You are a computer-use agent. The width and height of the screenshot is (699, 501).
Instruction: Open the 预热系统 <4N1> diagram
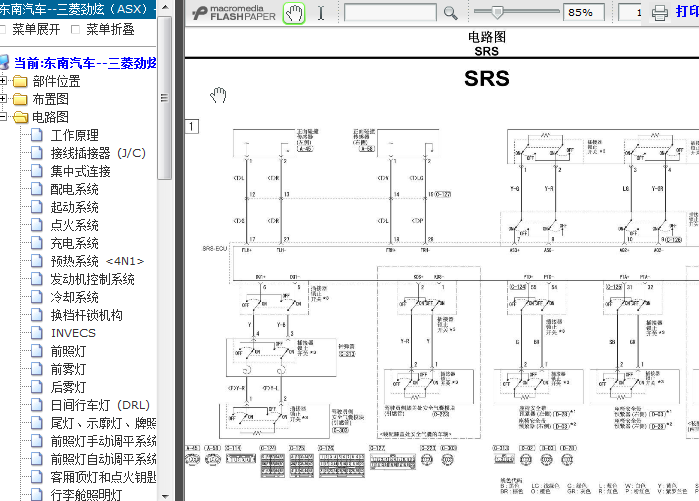[x=97, y=261]
